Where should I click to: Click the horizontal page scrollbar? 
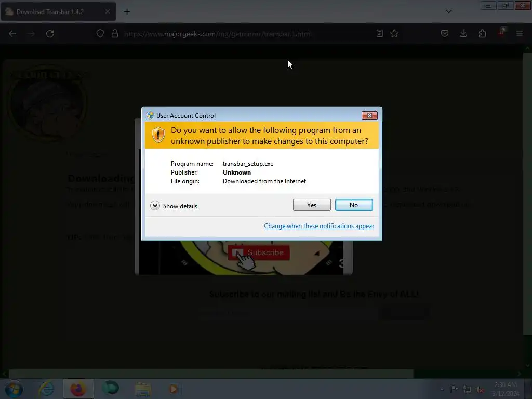(x=211, y=374)
